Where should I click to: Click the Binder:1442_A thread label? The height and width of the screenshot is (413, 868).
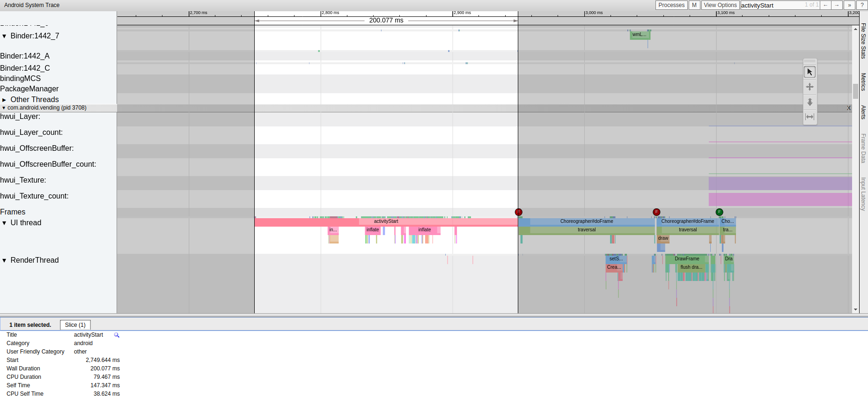pyautogui.click(x=25, y=56)
